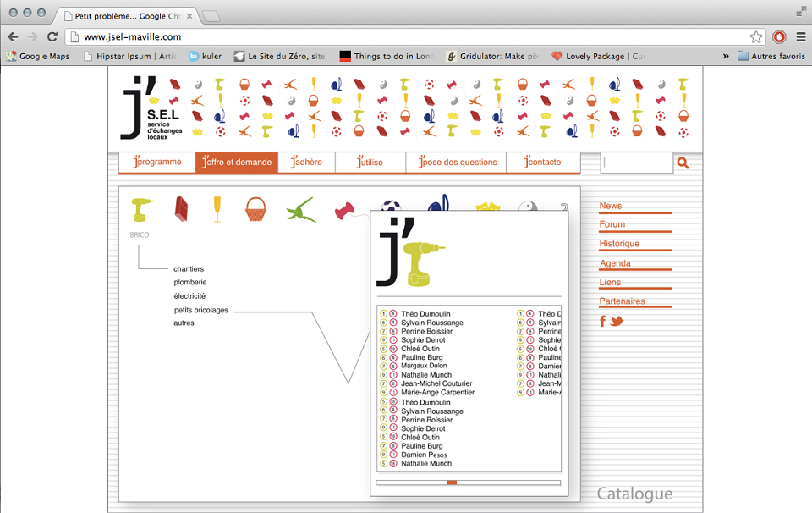The image size is (812, 513).
Task: Select the green pruning shears category icon
Action: click(x=300, y=210)
